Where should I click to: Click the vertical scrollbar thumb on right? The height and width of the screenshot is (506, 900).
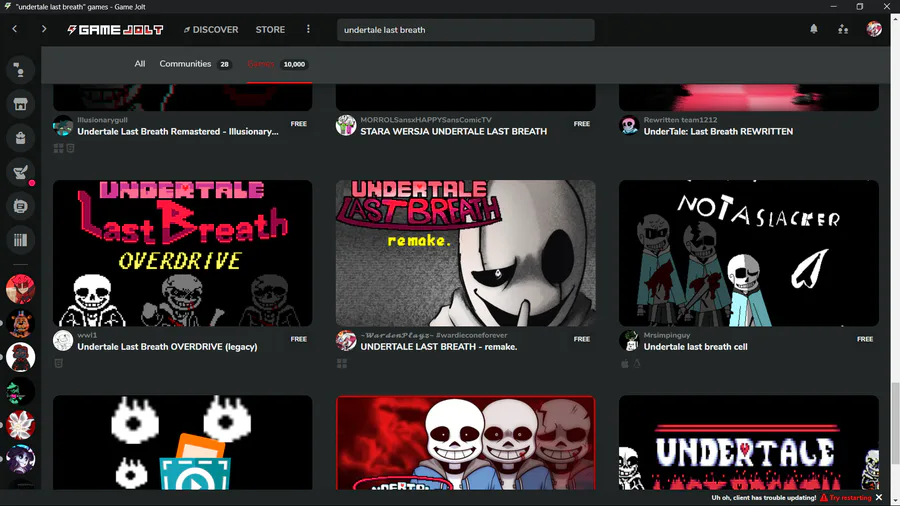(895, 423)
